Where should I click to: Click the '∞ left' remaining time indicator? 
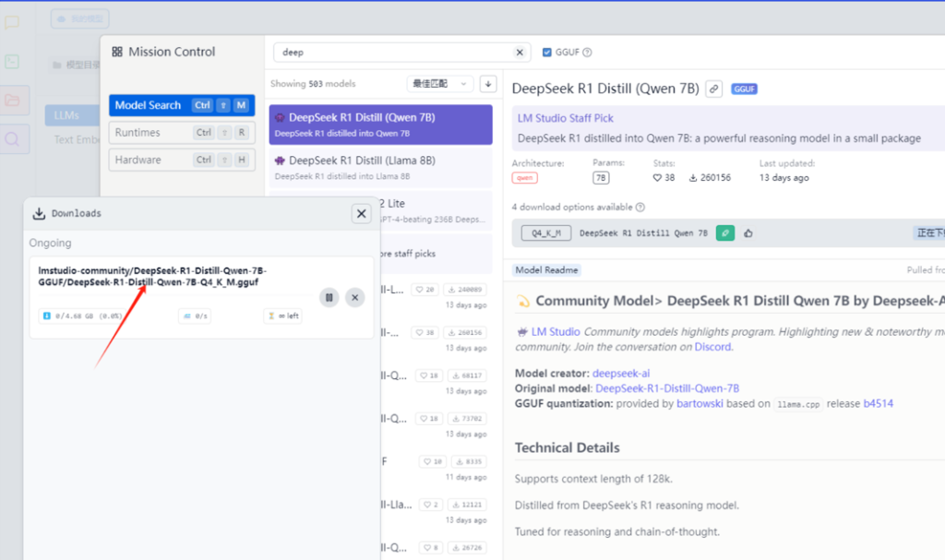pos(283,316)
